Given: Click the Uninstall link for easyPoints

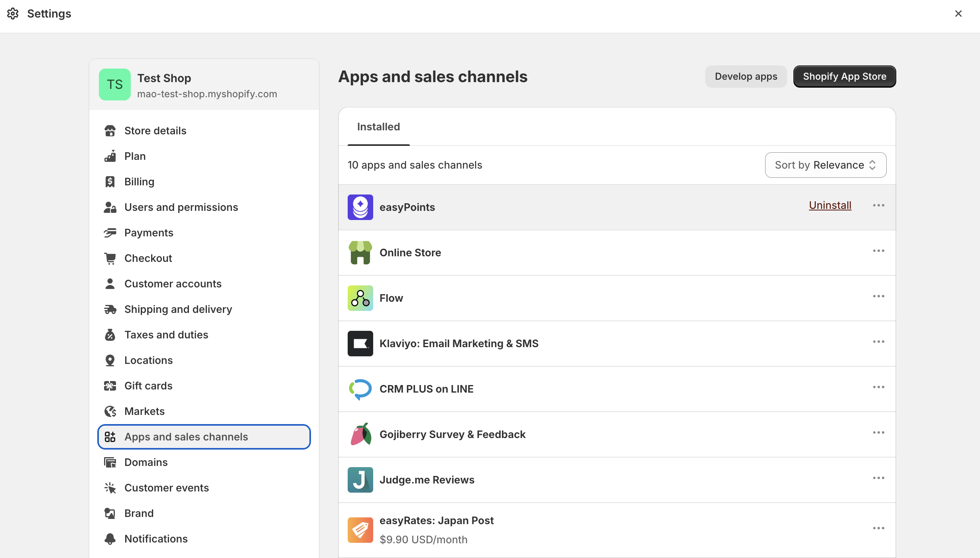Looking at the screenshot, I should point(830,205).
